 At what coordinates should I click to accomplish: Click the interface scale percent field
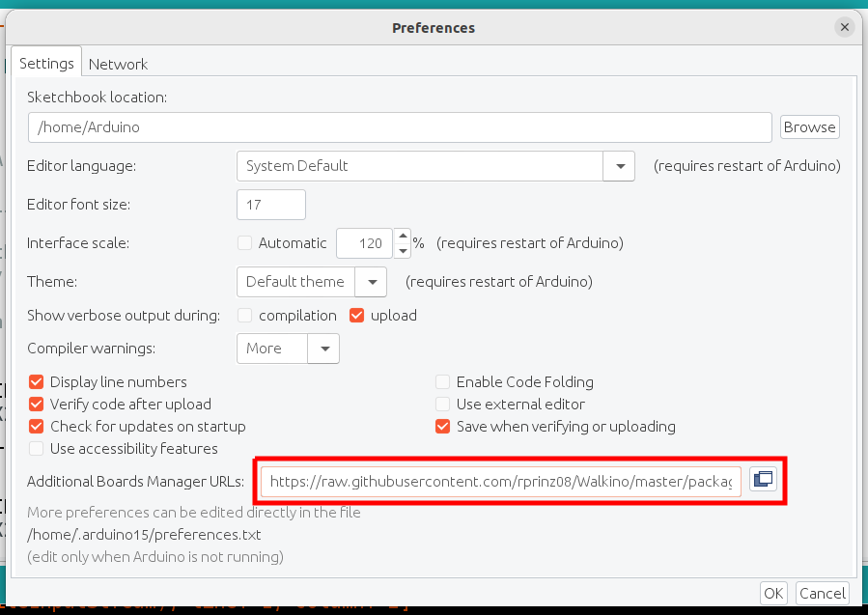coord(365,243)
